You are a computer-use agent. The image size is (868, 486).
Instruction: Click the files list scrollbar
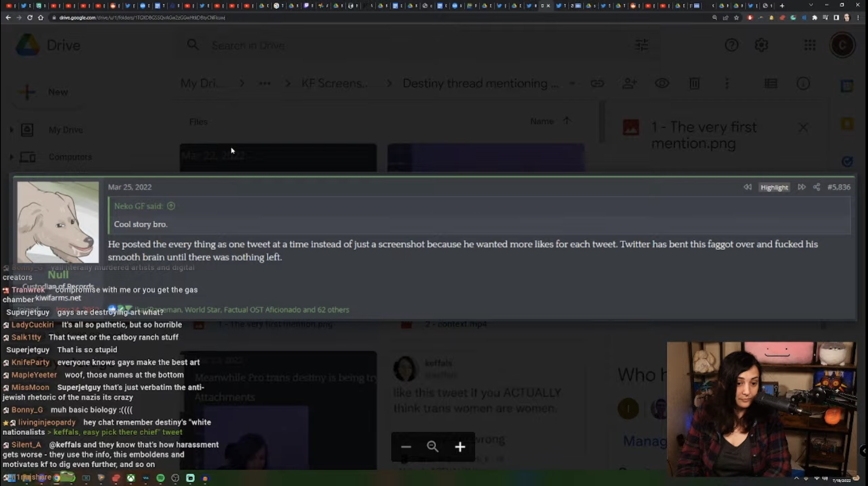(x=602, y=123)
